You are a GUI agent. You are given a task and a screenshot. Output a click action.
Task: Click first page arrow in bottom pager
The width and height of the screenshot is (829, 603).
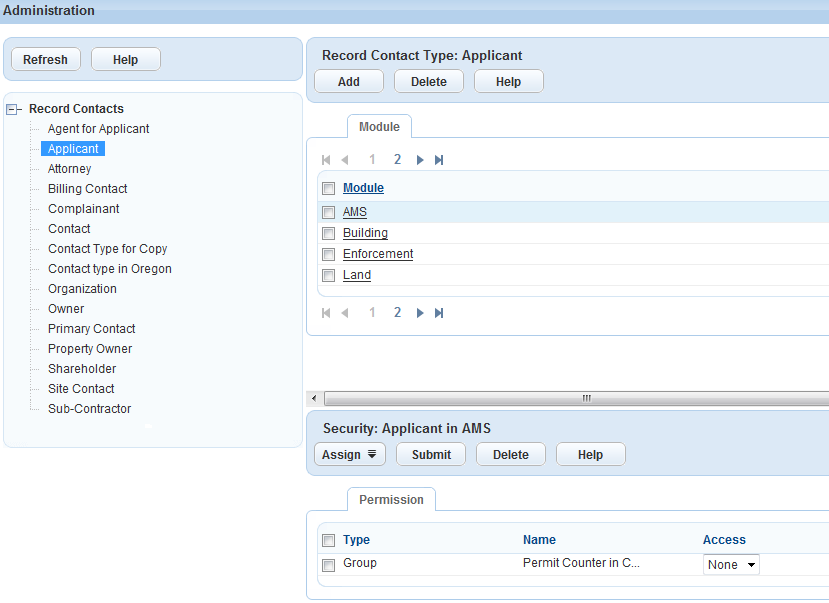[326, 313]
